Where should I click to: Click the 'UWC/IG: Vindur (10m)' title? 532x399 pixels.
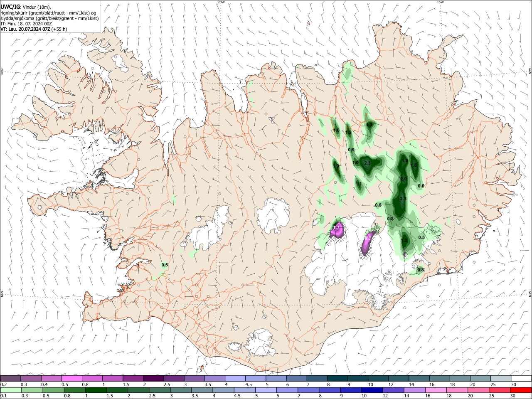26,7
